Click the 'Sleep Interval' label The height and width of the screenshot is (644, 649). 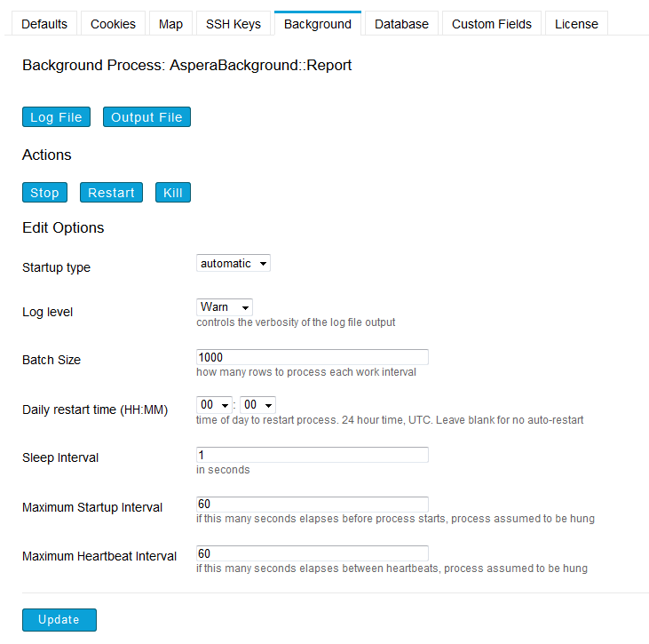coord(60,457)
